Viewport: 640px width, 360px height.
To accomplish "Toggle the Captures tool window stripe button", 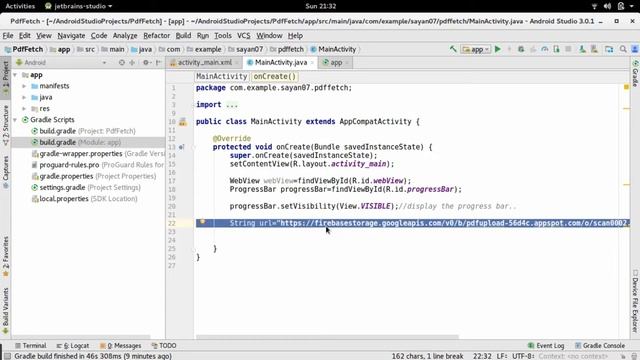I will click(x=5, y=172).
